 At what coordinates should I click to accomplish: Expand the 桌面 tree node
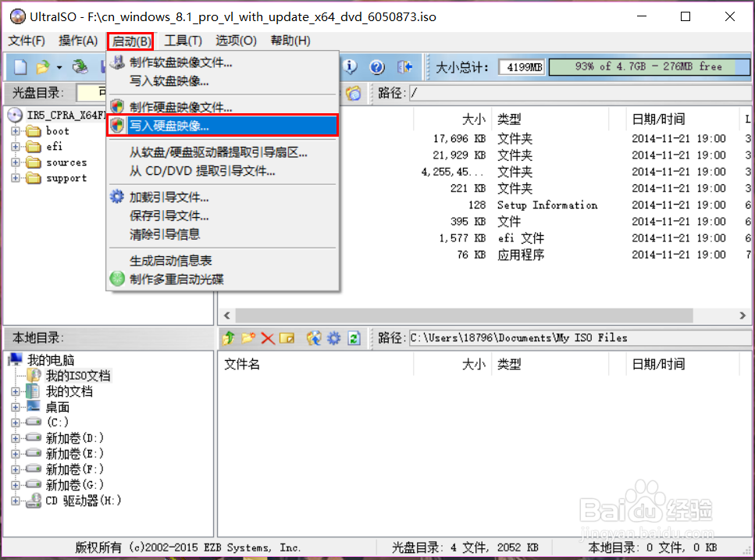pyautogui.click(x=16, y=408)
